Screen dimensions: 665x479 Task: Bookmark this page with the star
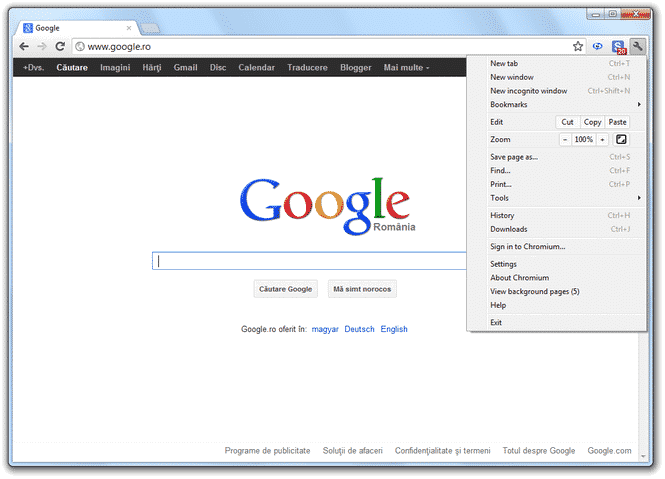578,46
